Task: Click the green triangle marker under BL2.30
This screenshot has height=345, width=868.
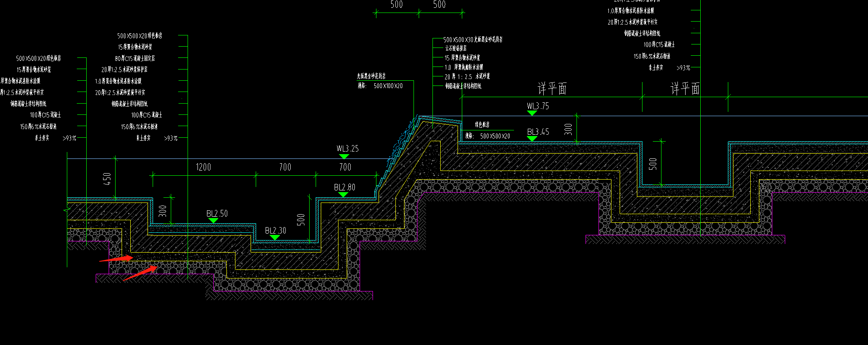Action: pyautogui.click(x=275, y=237)
